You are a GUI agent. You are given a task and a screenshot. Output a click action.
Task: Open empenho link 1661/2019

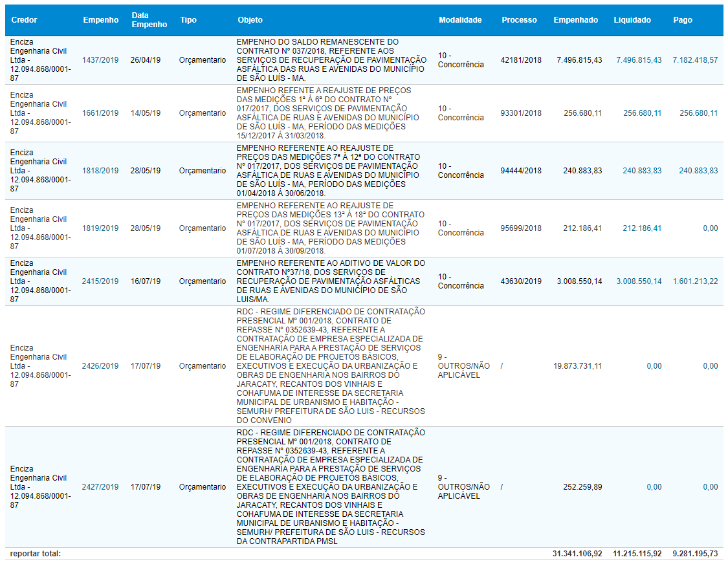pos(100,113)
